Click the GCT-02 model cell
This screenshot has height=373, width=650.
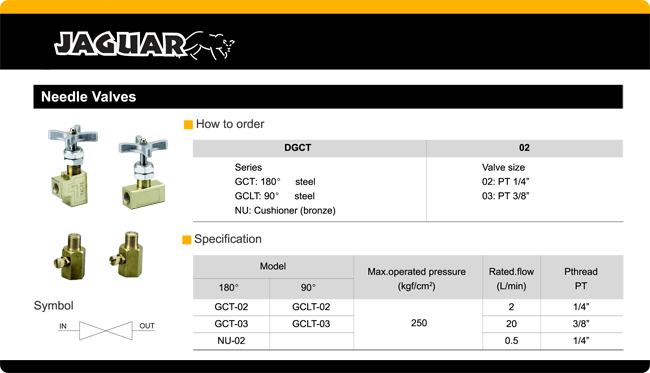pos(231,307)
